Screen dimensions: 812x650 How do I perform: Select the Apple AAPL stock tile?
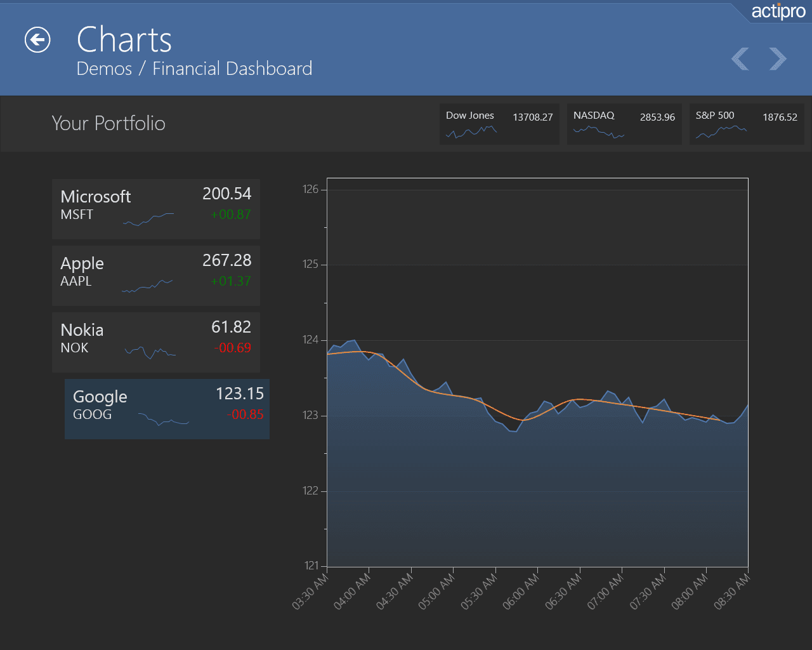(156, 276)
